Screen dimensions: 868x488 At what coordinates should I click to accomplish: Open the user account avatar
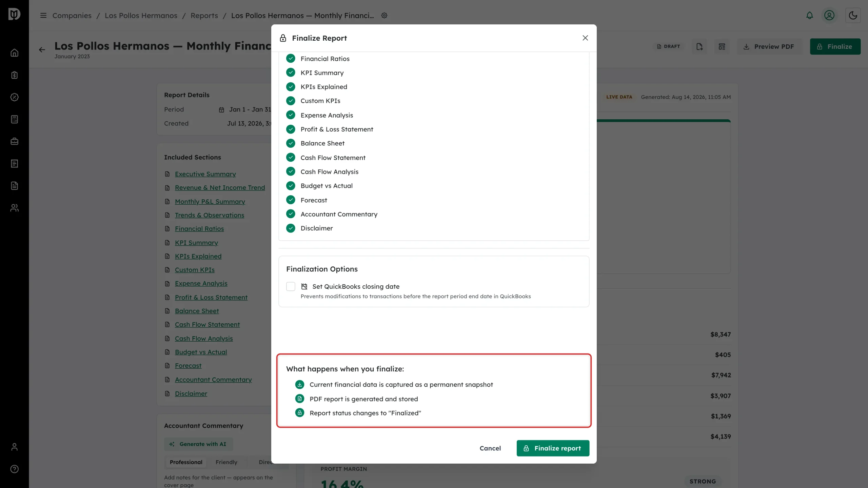click(x=829, y=16)
